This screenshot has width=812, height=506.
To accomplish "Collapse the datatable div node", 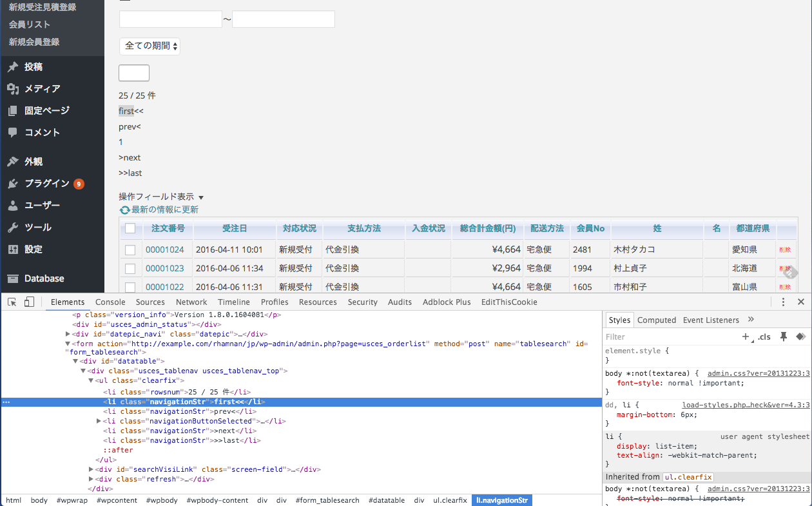I will (75, 361).
